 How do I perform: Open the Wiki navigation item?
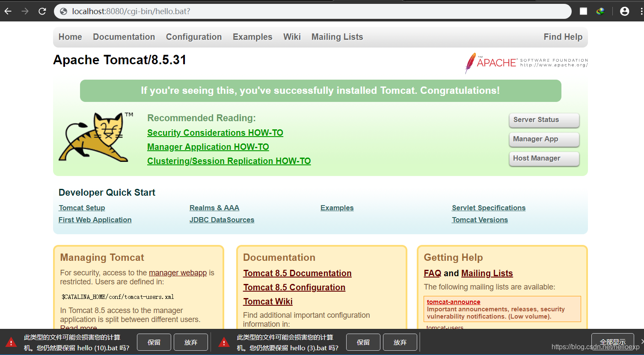[x=292, y=37]
